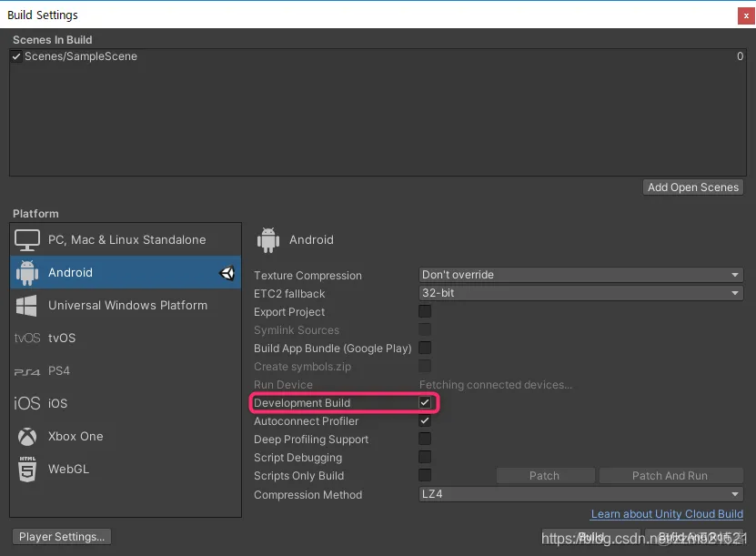Click the Build button
This screenshot has height=556, width=756.
click(591, 537)
